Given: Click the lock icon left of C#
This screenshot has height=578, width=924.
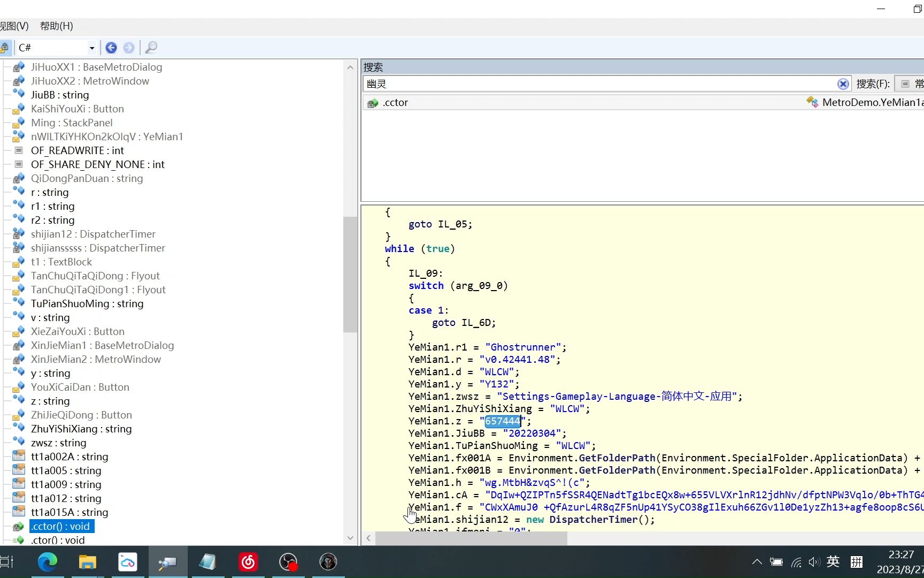Looking at the screenshot, I should point(4,48).
